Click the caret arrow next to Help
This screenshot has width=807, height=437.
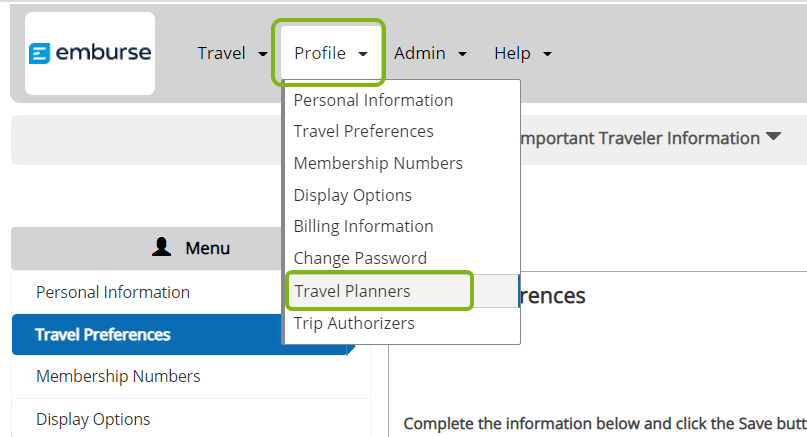click(547, 54)
